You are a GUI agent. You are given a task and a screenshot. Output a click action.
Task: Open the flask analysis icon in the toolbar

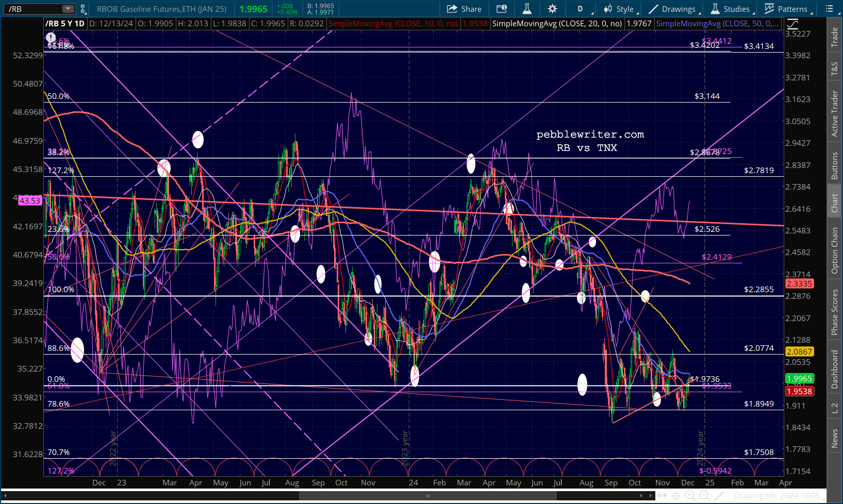tap(526, 9)
